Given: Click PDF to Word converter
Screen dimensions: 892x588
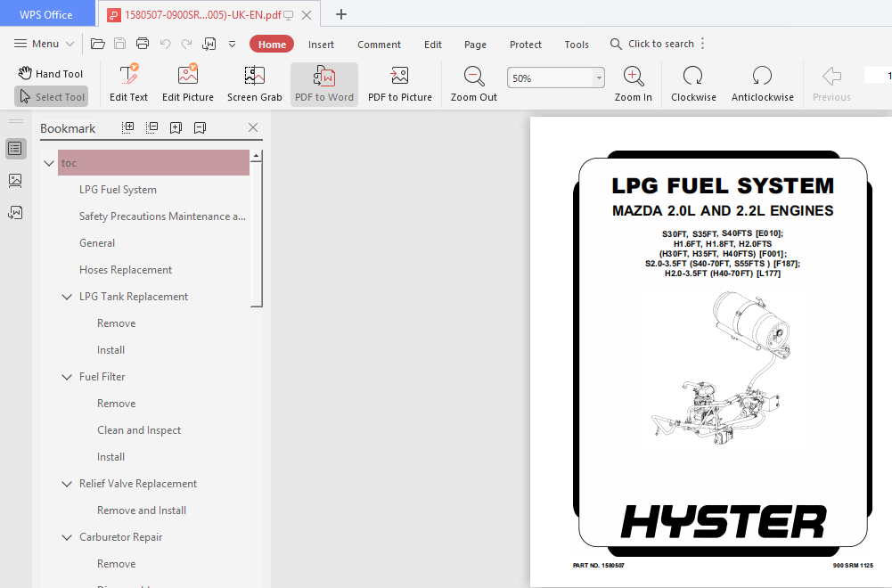Looking at the screenshot, I should pyautogui.click(x=324, y=84).
